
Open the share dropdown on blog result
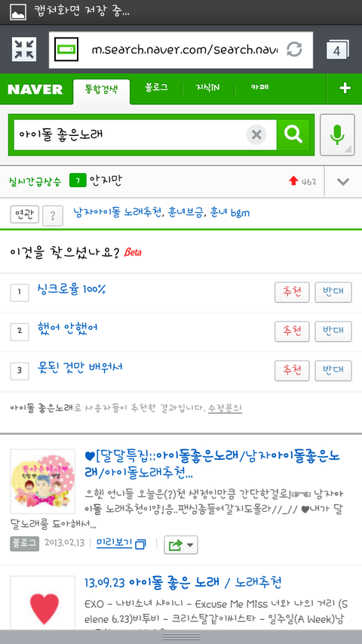click(x=180, y=545)
